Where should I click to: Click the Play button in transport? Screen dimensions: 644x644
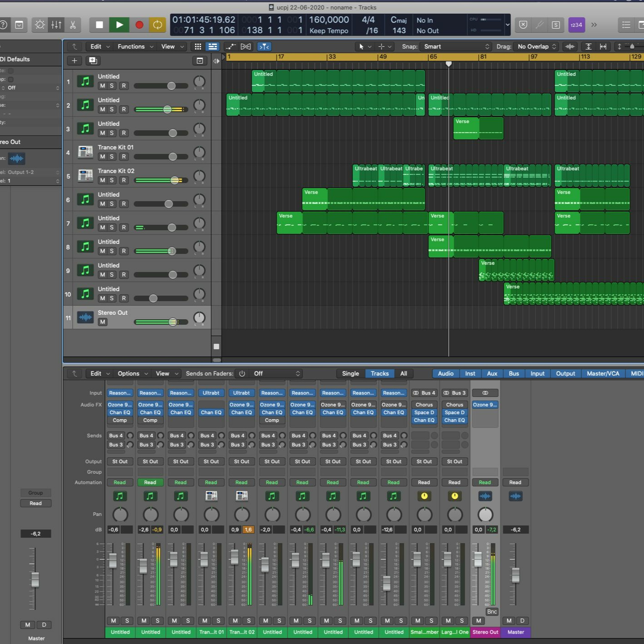click(x=119, y=25)
